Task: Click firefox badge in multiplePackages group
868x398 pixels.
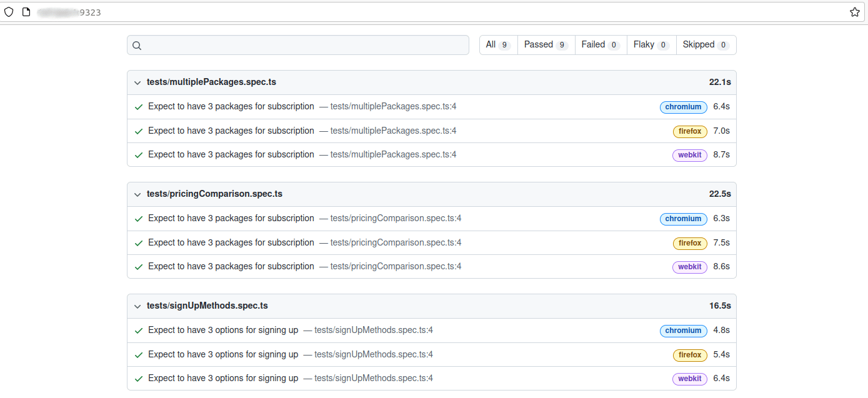Action: point(690,131)
